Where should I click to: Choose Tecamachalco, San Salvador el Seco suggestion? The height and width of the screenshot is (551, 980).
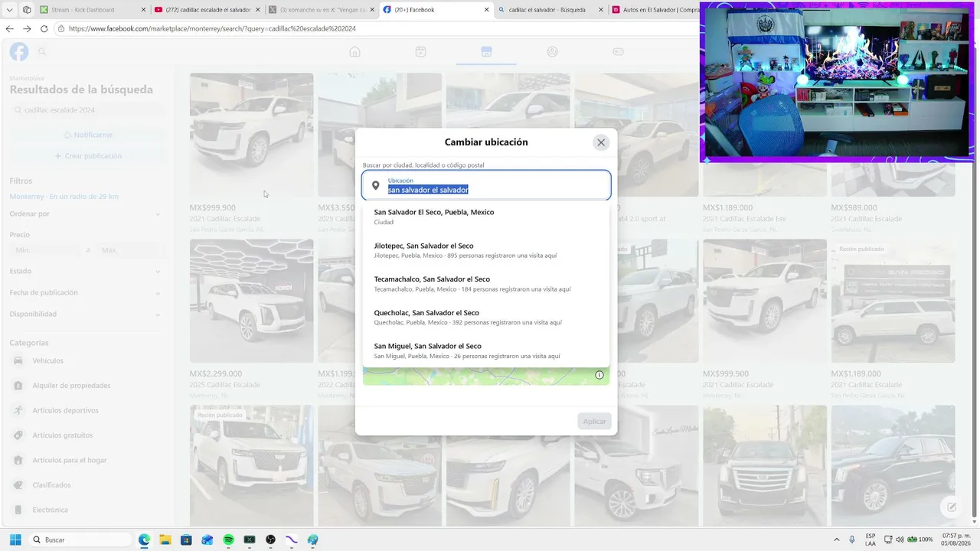[486, 284]
